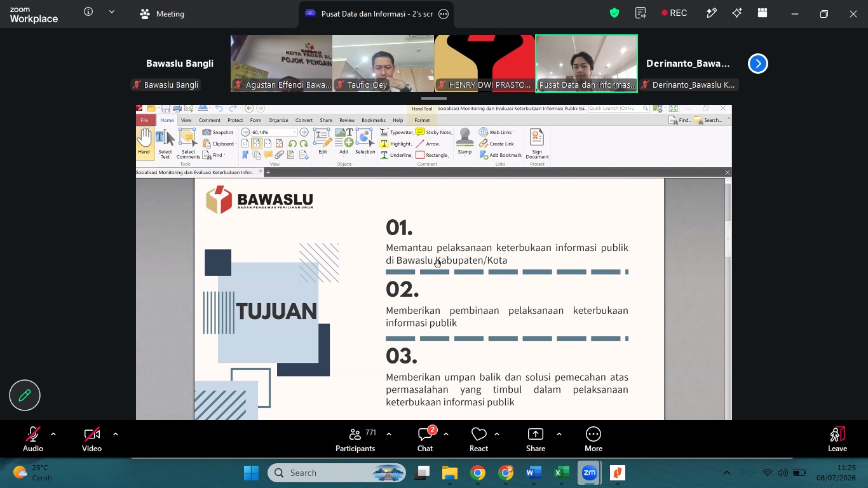Screen dimensions: 868x488
Task: Open Word from the taskbar
Action: click(x=534, y=473)
